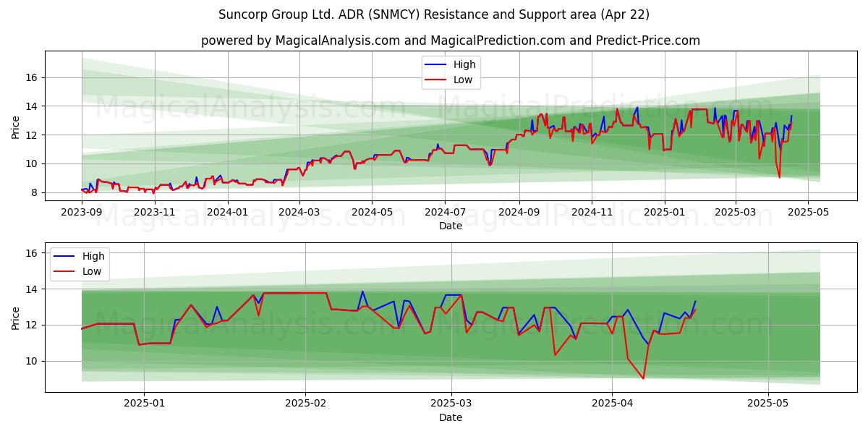Click 'Low' in the bottom chart legend

click(92, 271)
